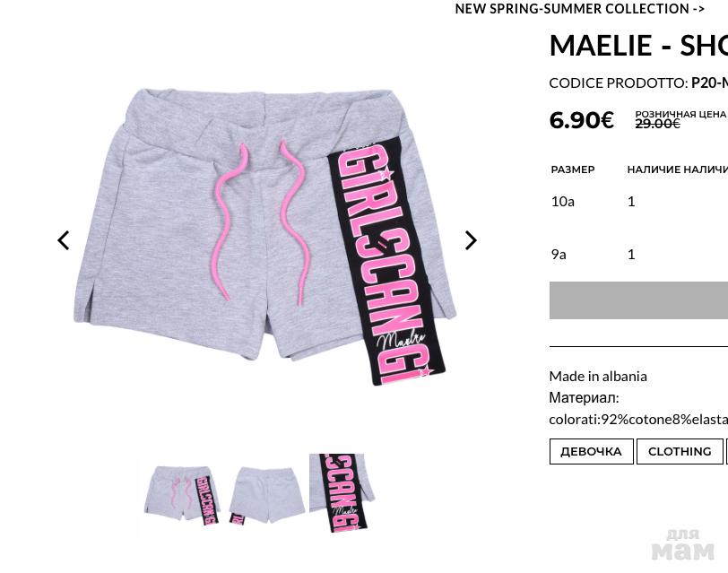
Task: Click the CLOTHING tag button
Action: [680, 451]
